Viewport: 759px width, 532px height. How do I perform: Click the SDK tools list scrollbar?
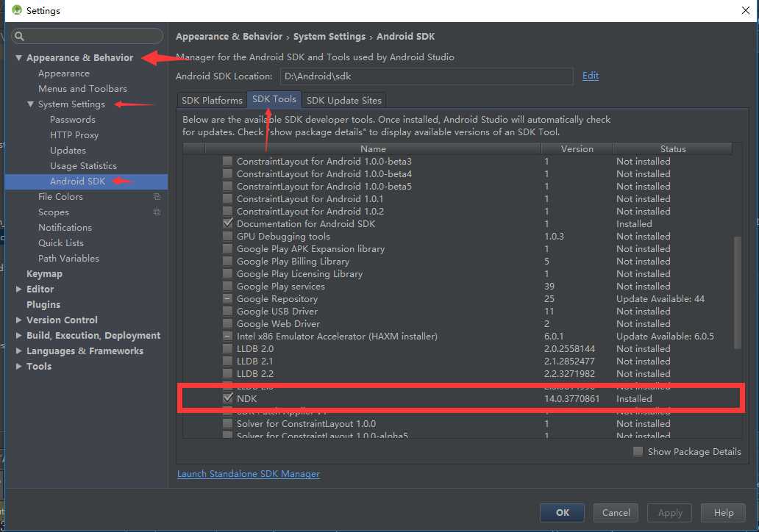pos(738,292)
